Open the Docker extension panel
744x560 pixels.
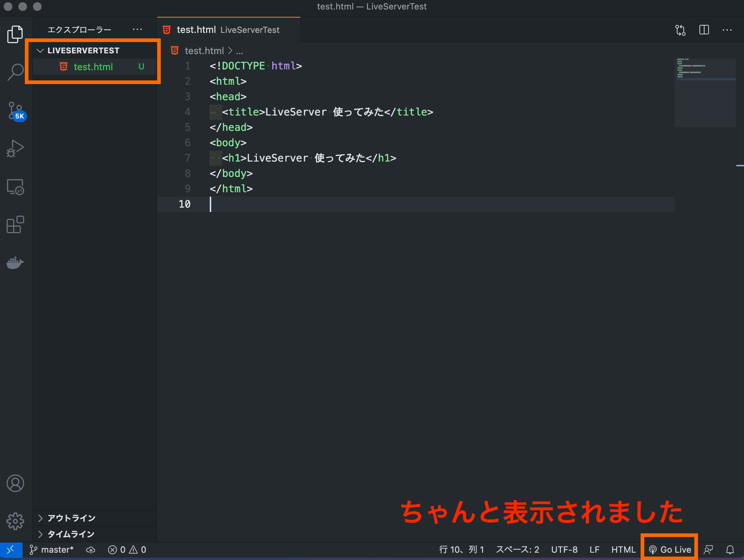click(15, 263)
